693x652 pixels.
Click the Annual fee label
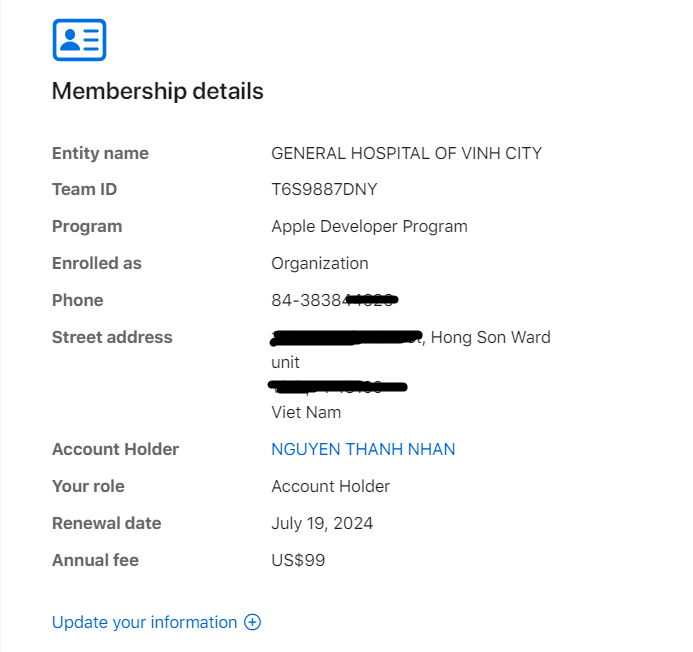tap(95, 560)
